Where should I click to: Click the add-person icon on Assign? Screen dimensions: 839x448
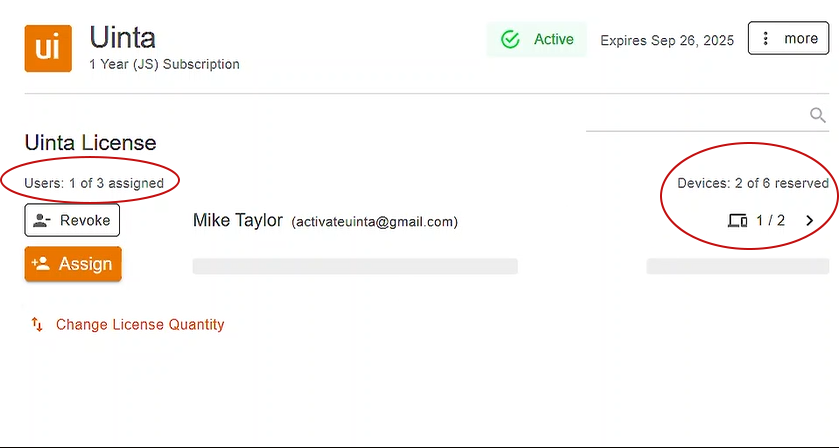(41, 264)
